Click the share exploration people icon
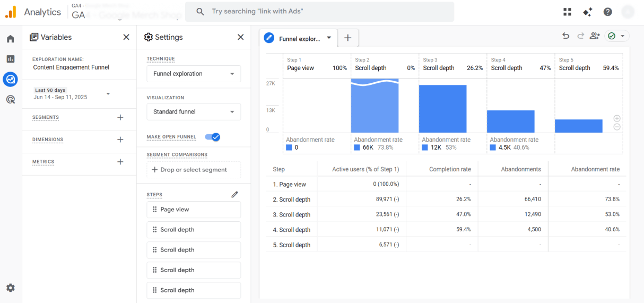 pos(595,36)
